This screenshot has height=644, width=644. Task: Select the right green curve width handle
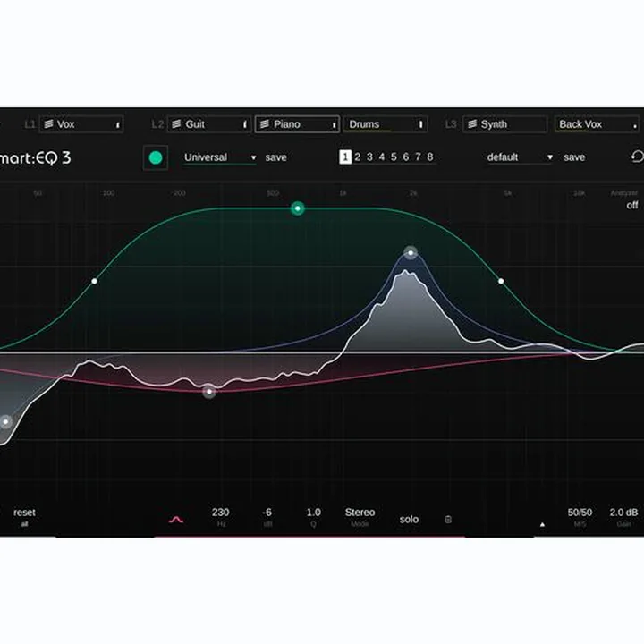pyautogui.click(x=501, y=281)
